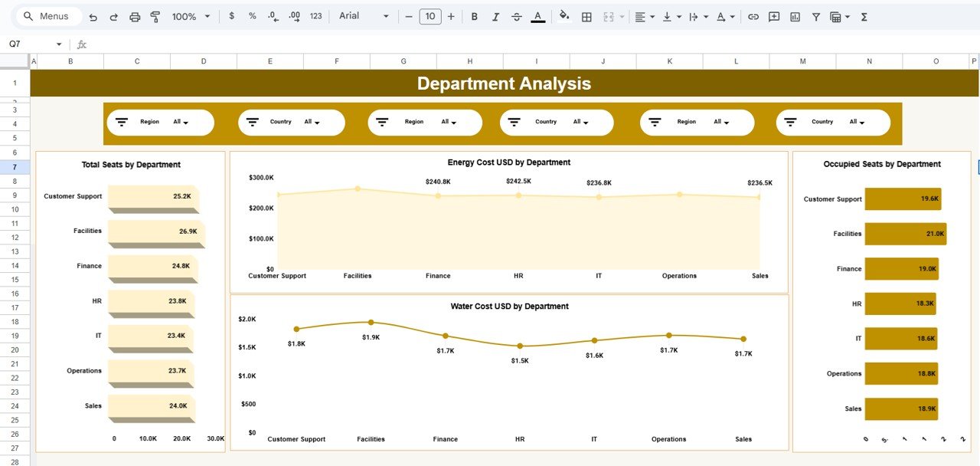Toggle strikethrough formatting
The height and width of the screenshot is (466, 980).
[x=516, y=15]
